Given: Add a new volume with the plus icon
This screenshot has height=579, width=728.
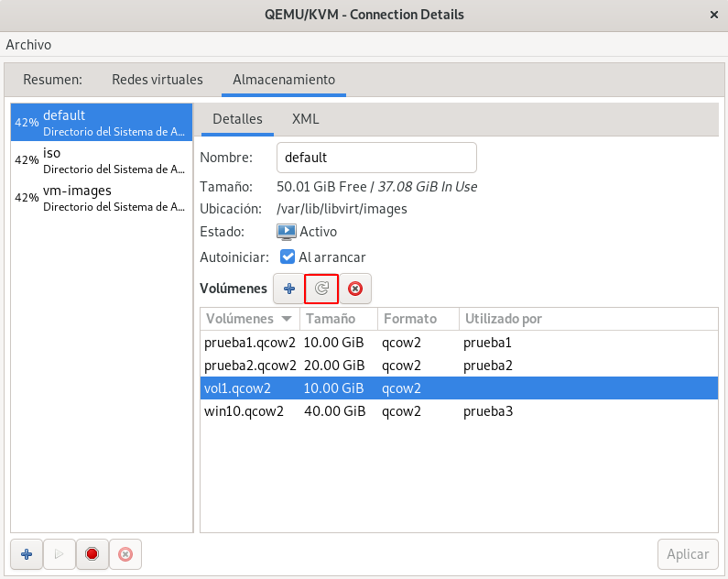Looking at the screenshot, I should click(288, 289).
